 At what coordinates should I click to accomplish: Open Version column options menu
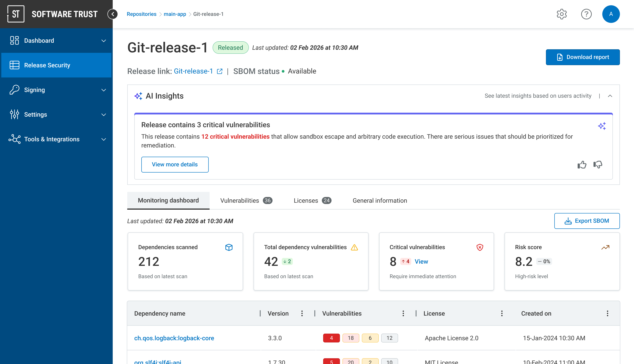(x=302, y=313)
